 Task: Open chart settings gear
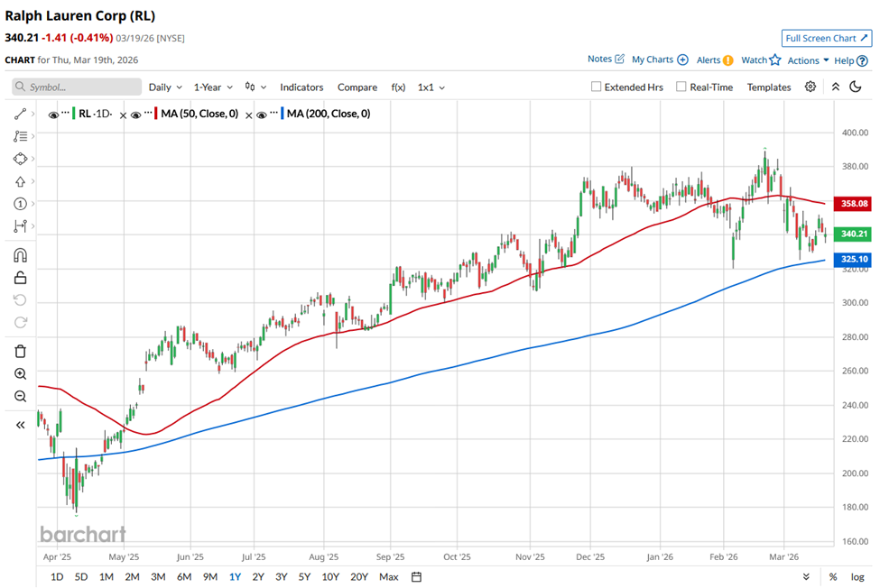click(811, 87)
